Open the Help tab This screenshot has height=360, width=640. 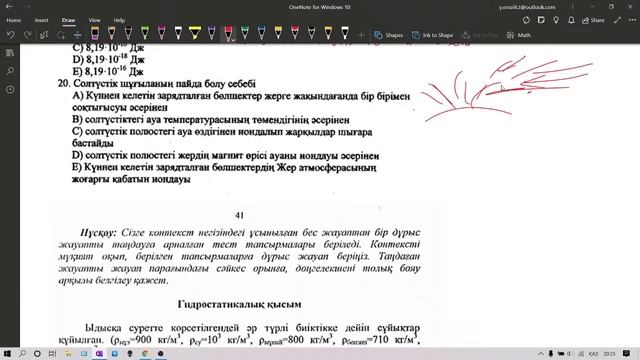119,20
